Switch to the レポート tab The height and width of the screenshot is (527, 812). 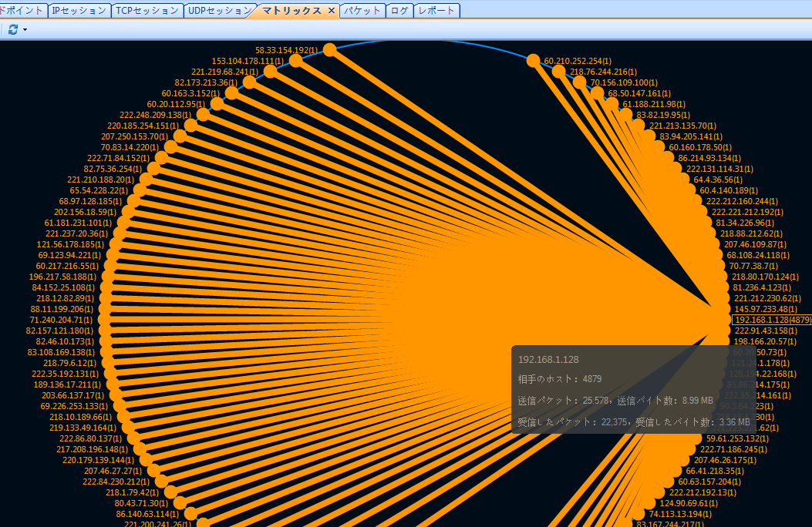tap(436, 10)
